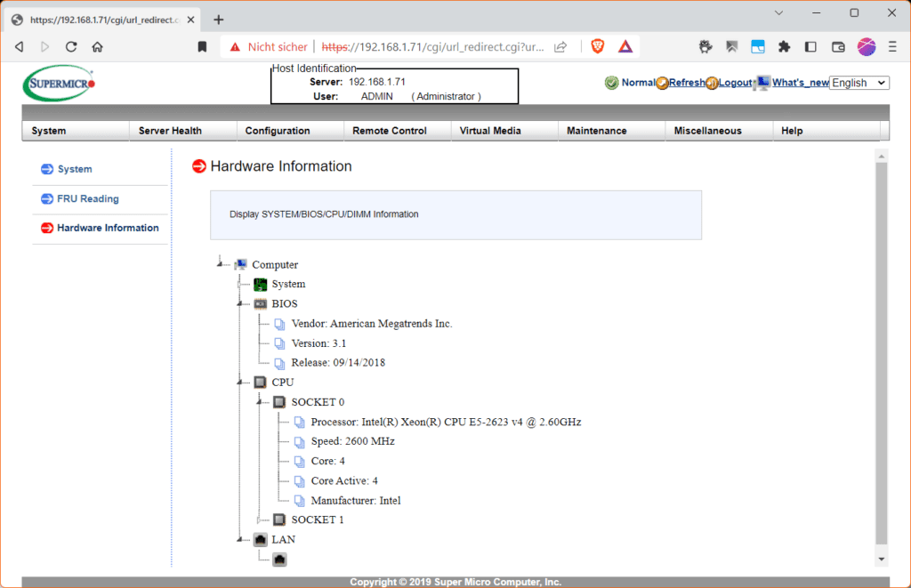Open the extensions puzzle icon
This screenshot has height=588, width=911.
pos(784,47)
